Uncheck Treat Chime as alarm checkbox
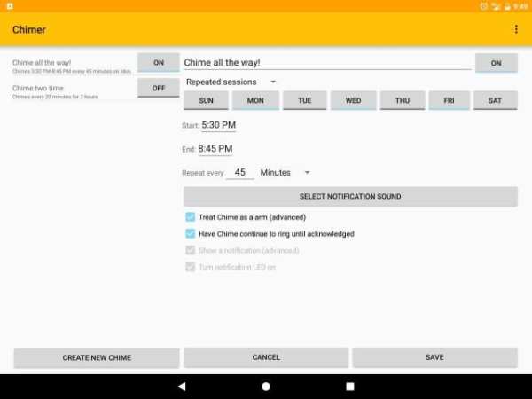This screenshot has height=399, width=532. (x=191, y=217)
